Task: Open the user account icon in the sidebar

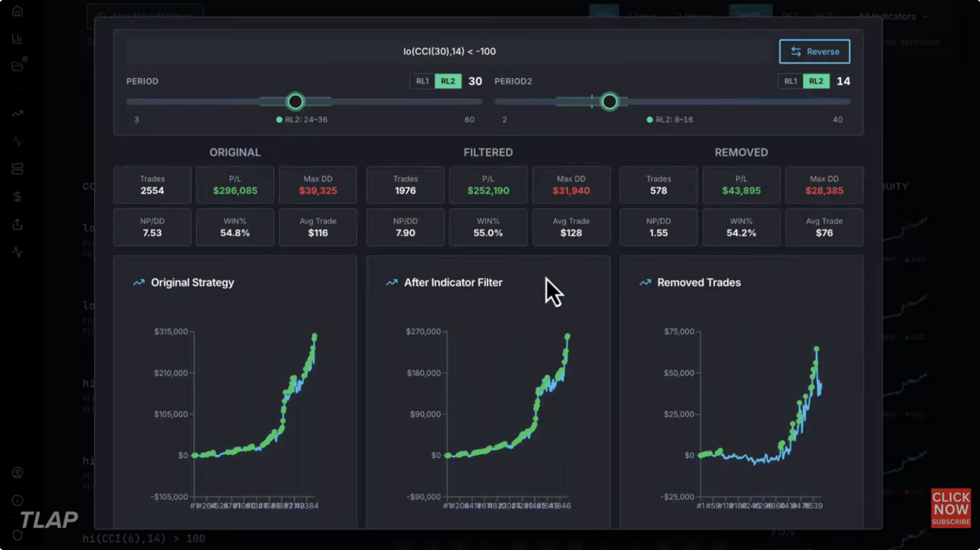Action: 17,473
